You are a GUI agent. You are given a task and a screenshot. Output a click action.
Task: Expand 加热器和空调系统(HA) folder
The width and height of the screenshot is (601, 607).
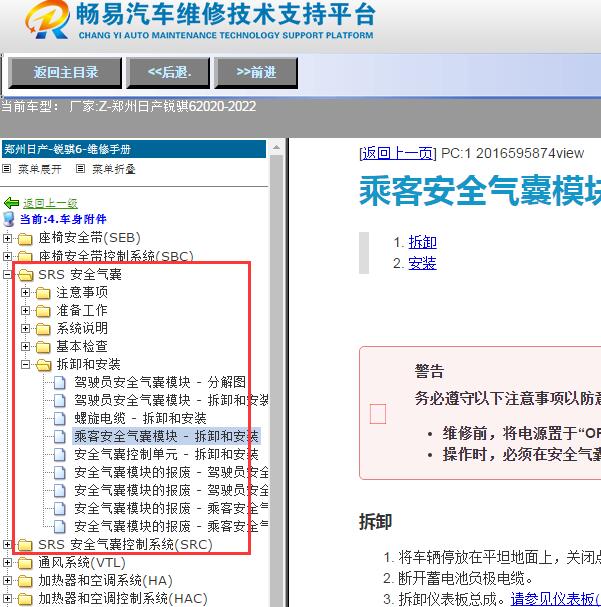click(7, 580)
